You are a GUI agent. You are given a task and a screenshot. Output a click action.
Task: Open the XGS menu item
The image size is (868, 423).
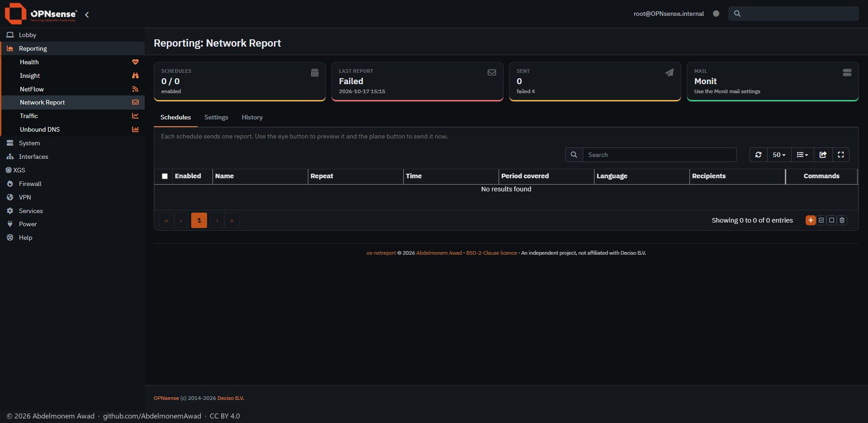(72, 170)
